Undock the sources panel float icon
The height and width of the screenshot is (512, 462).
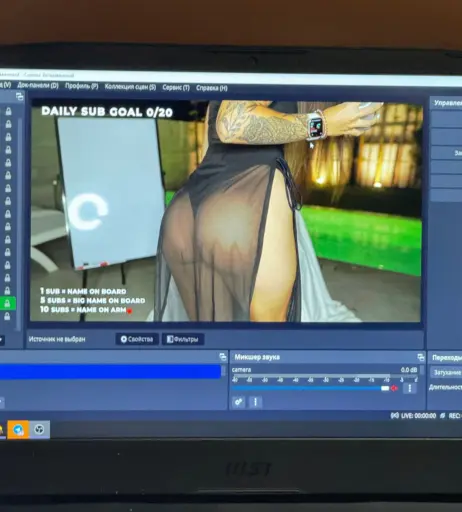tap(20, 97)
